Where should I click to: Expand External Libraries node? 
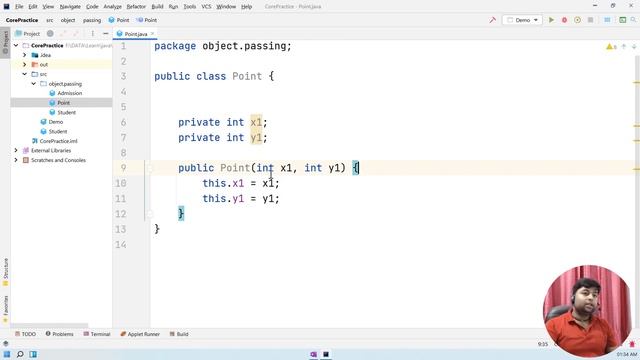point(16,150)
